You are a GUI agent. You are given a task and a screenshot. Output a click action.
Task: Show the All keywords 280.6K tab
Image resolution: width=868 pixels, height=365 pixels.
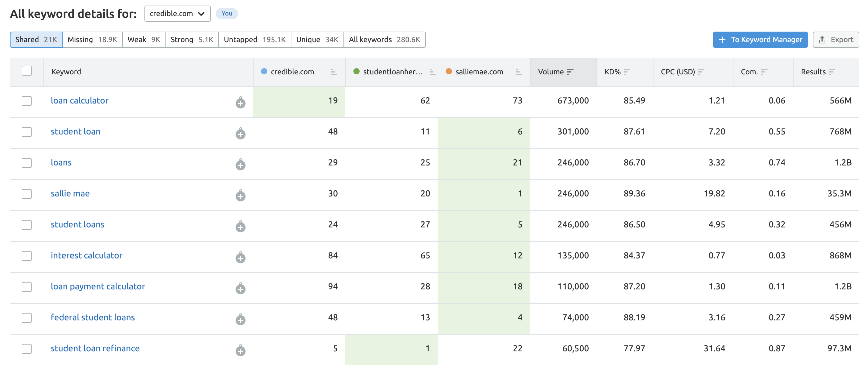[384, 40]
